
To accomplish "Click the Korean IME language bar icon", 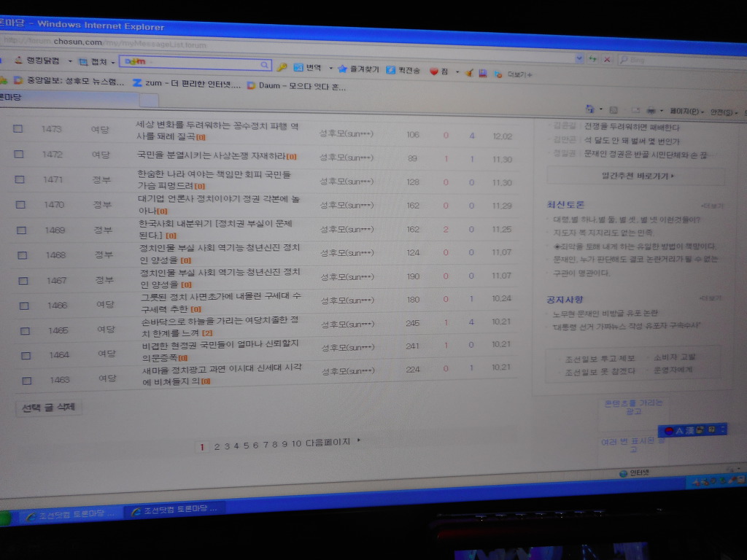I will [x=669, y=430].
